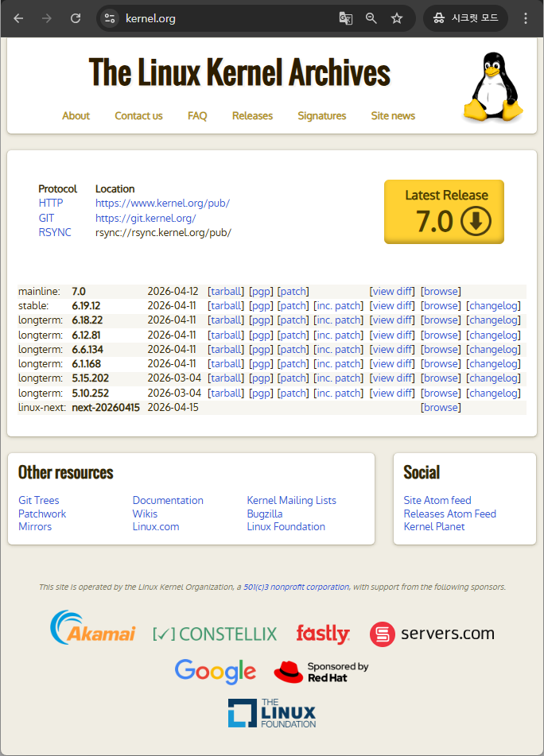544x756 pixels.
Task: Open the Akamai sponsor logo
Action: coord(92,627)
